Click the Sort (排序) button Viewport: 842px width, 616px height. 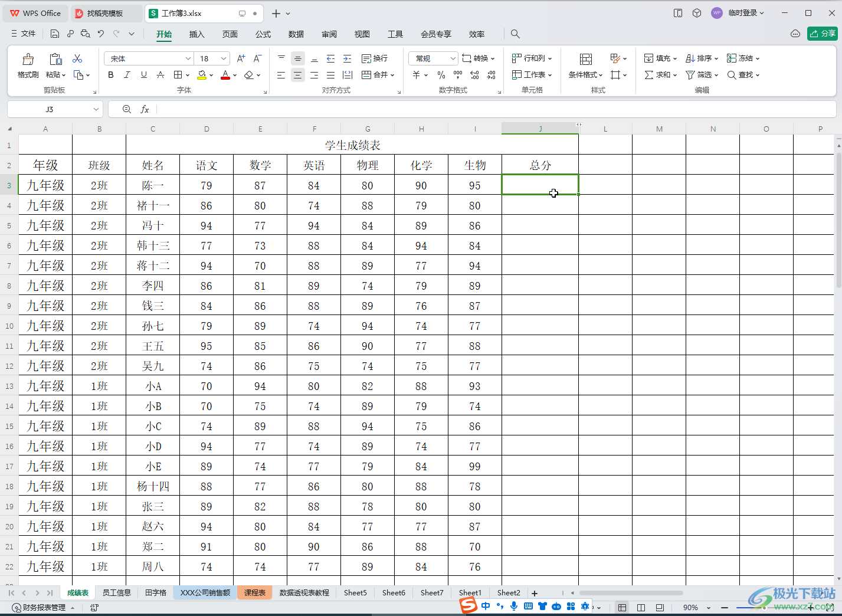pos(701,58)
